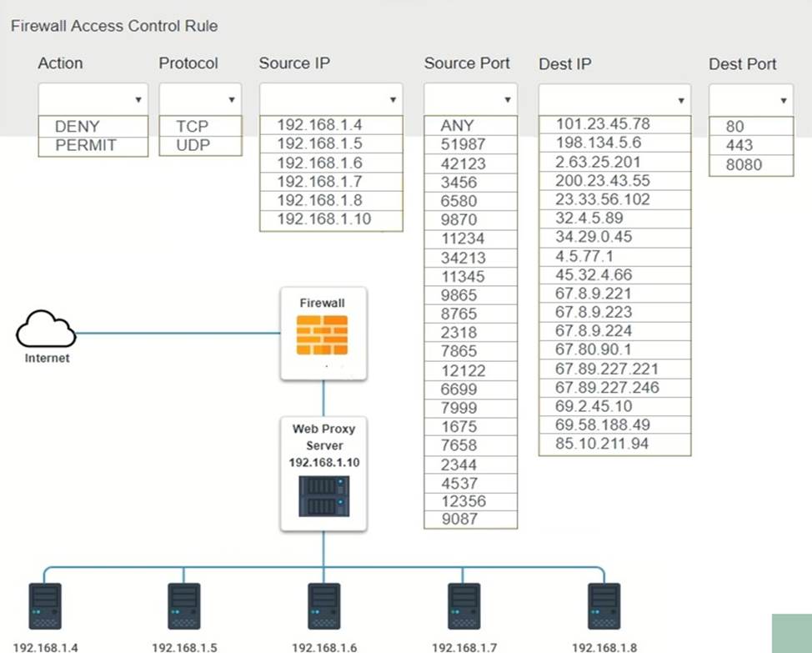Click the 192.168.1.7 workstation icon
The width and height of the screenshot is (812, 653).
click(x=464, y=605)
